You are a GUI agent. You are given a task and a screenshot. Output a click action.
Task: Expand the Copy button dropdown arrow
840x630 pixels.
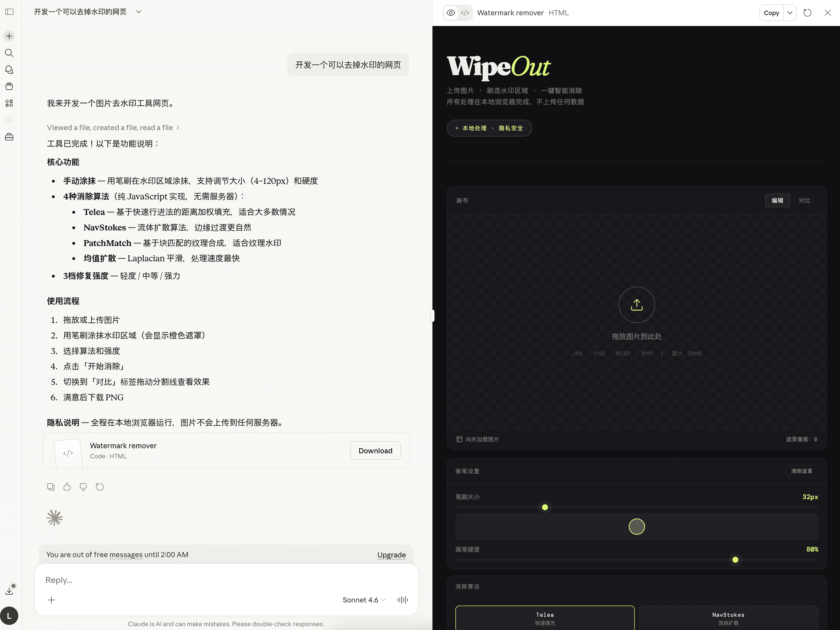tap(790, 12)
